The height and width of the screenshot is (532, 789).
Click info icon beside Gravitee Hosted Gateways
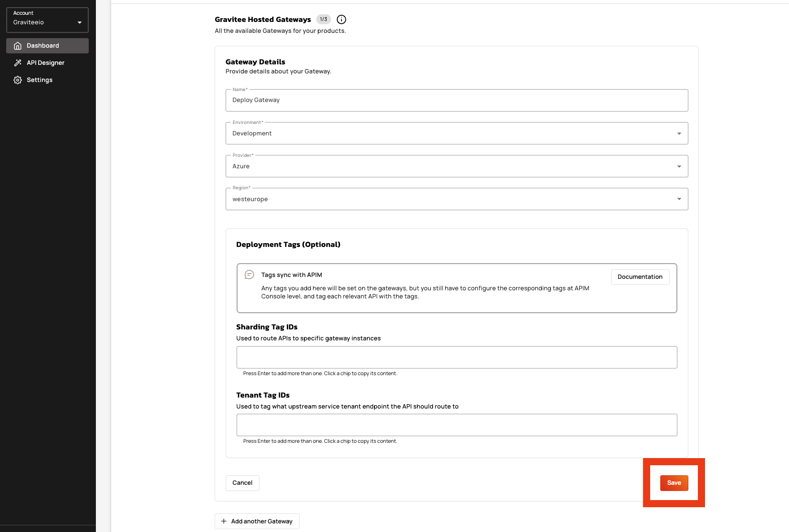342,20
